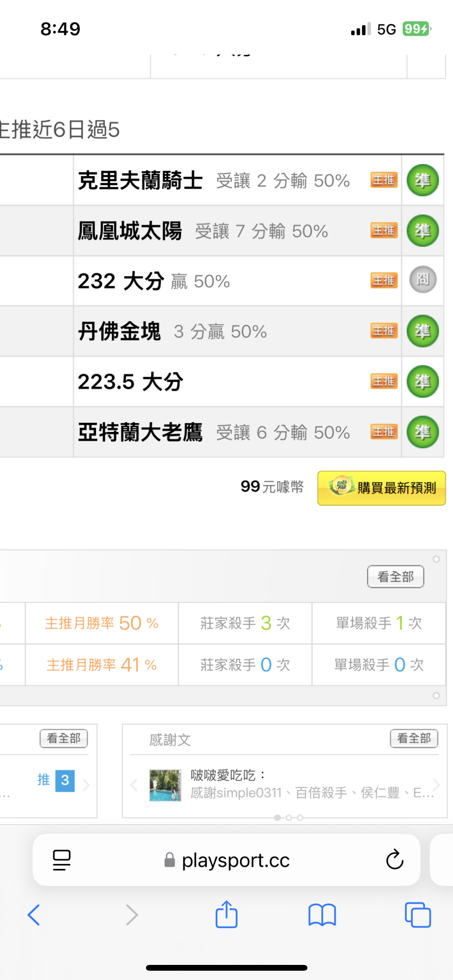The image size is (453, 980).
Task: Click 看全部 above the 主推月勝率 stats
Action: [395, 577]
